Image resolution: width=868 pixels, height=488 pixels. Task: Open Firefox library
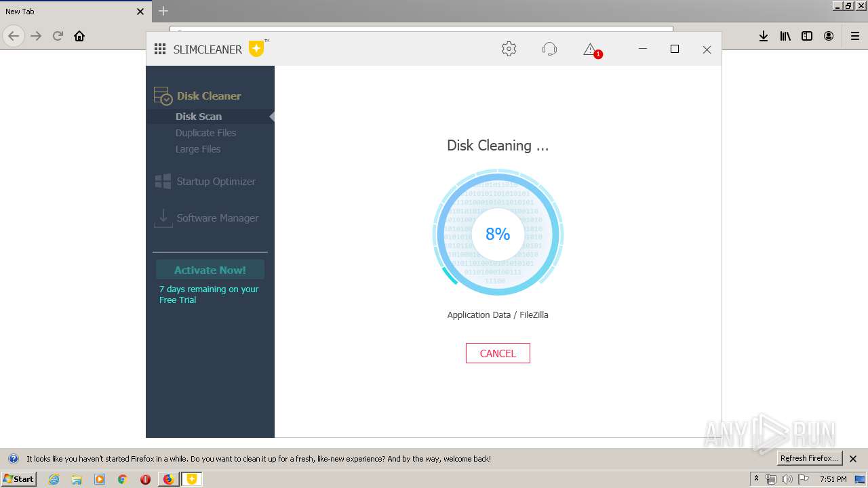click(785, 36)
